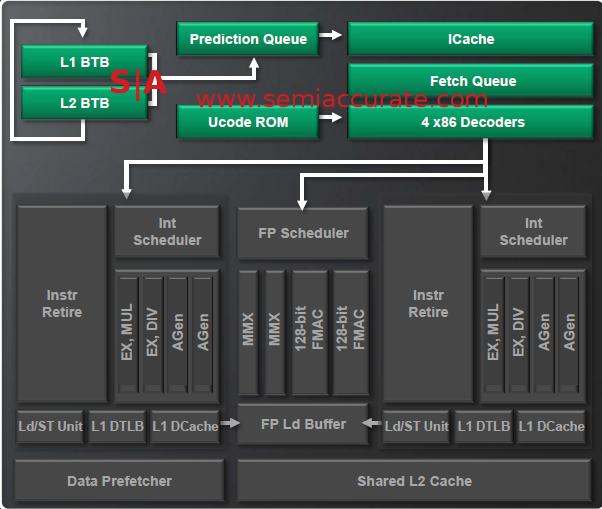Select the Data Prefetcher block

(119, 481)
